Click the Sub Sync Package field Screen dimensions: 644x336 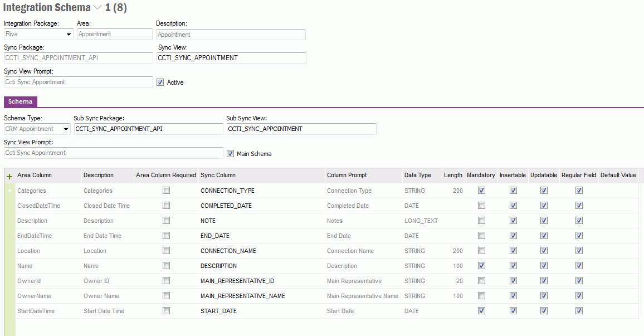[148, 129]
